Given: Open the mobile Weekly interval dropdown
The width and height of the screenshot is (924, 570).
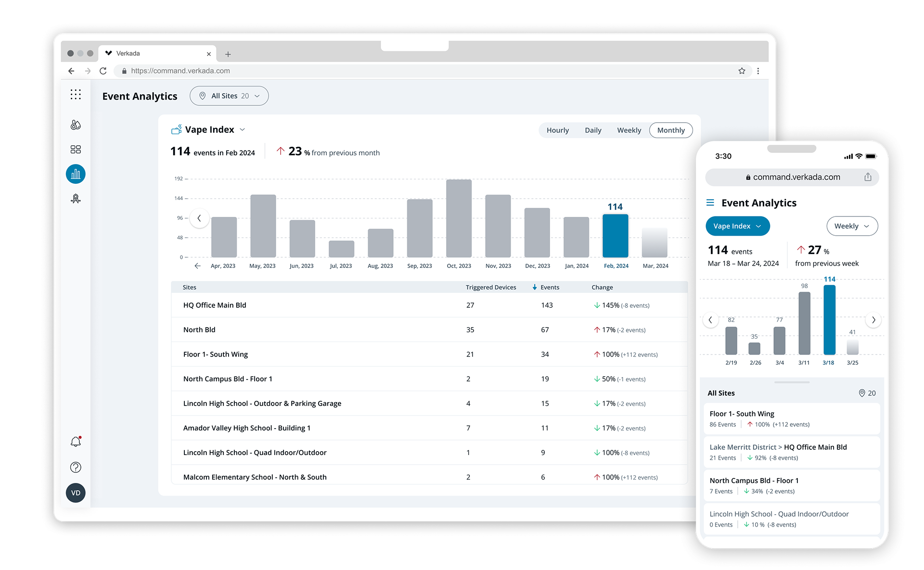Looking at the screenshot, I should 852,226.
